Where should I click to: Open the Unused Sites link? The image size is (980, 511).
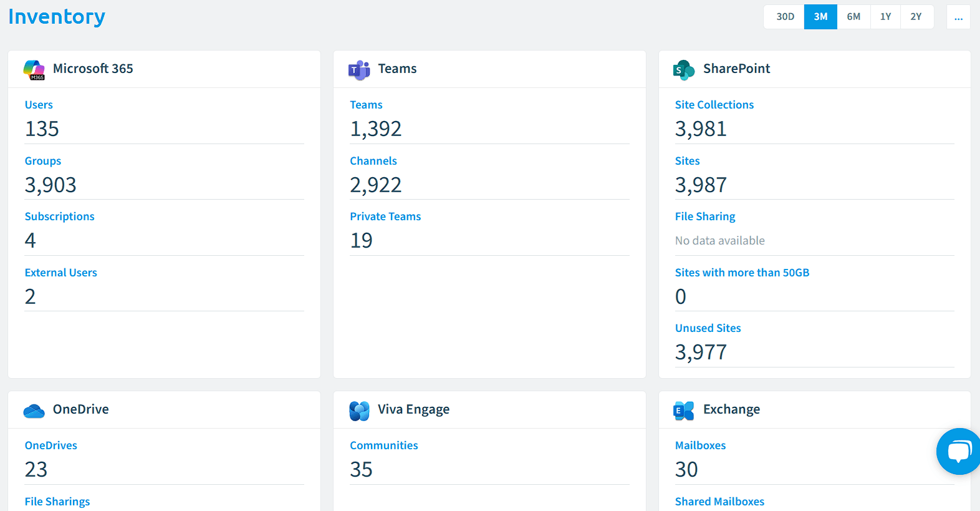pyautogui.click(x=708, y=328)
